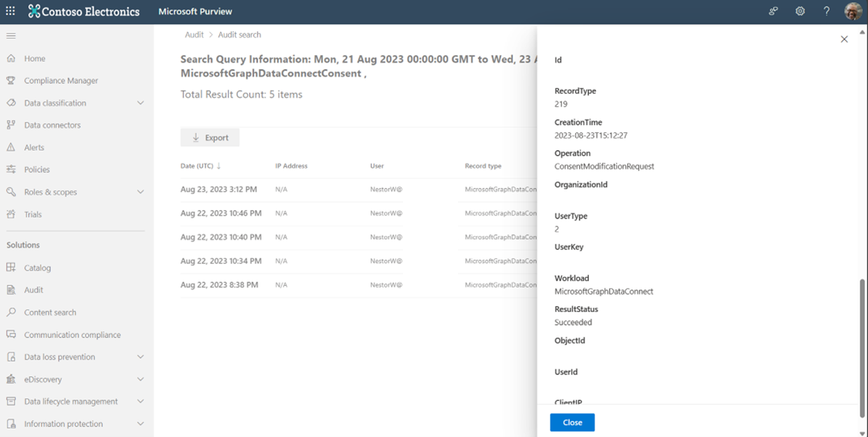Expand the Data lifecycle management chevron
This screenshot has width=868, height=437.
pos(141,402)
